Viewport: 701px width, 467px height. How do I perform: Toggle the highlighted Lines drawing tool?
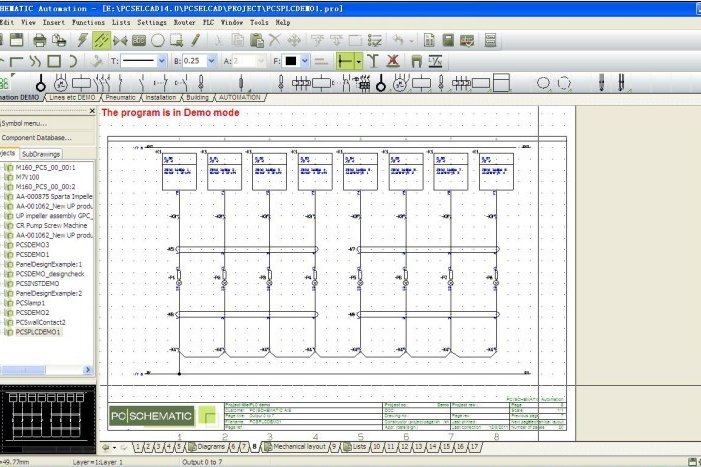point(101,40)
